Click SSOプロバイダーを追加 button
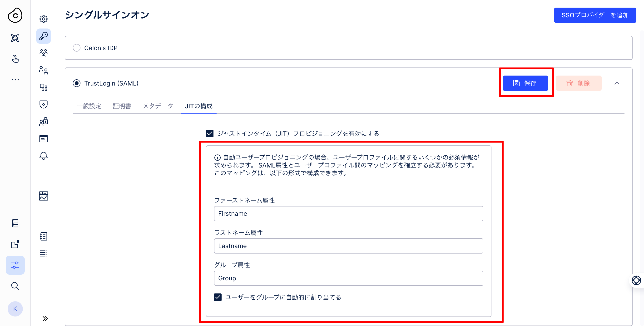 click(595, 15)
